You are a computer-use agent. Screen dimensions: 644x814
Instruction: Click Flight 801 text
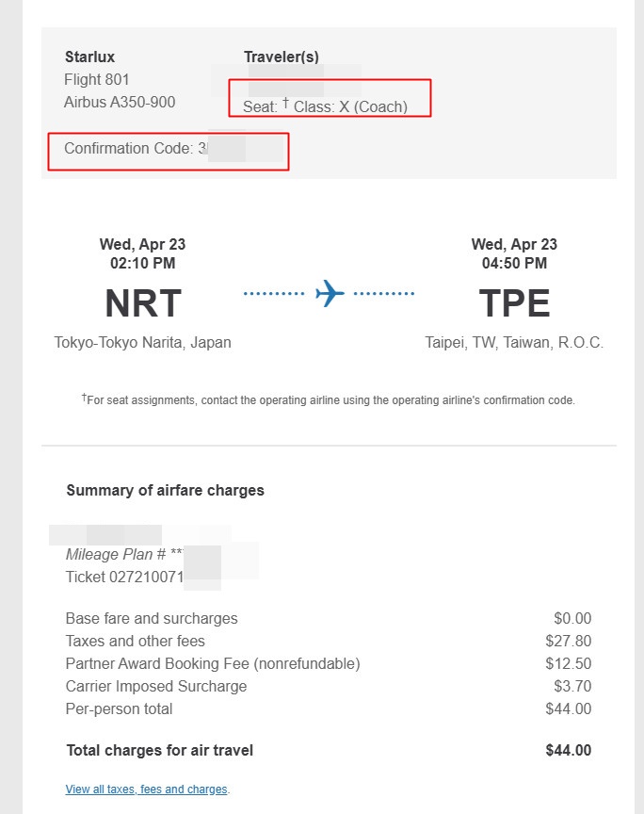click(x=97, y=79)
